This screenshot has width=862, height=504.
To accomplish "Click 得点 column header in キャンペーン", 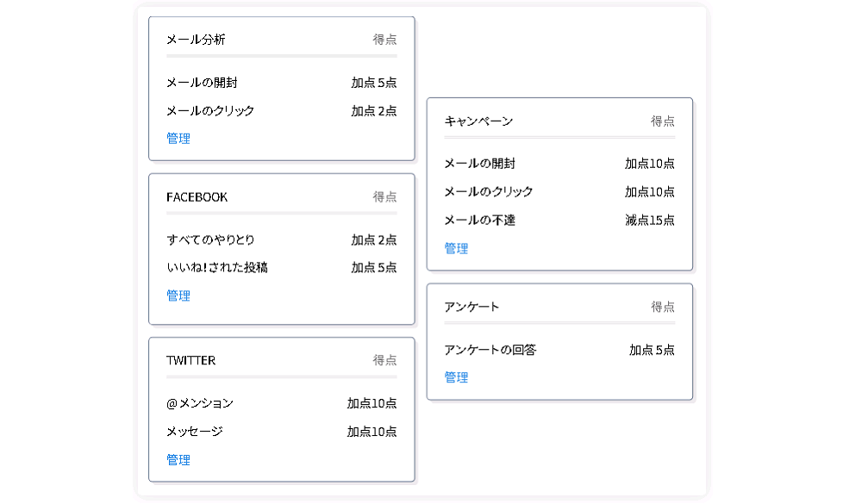I will [662, 121].
